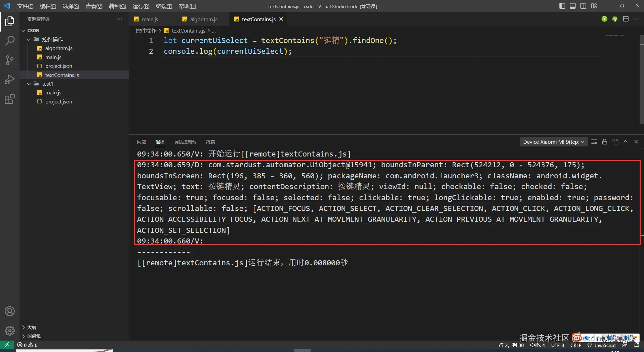Click the green run script button

(x=604, y=19)
